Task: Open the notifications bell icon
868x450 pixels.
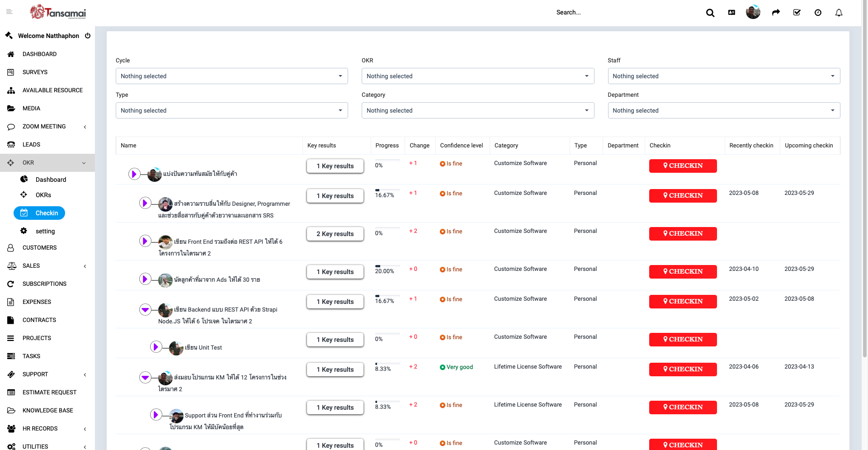Action: 839,13
